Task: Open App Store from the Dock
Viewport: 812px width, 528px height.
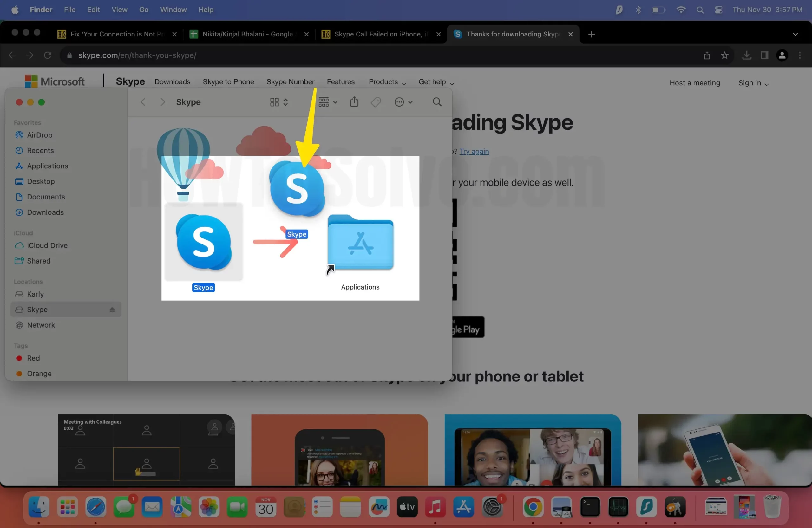Action: coord(463,507)
